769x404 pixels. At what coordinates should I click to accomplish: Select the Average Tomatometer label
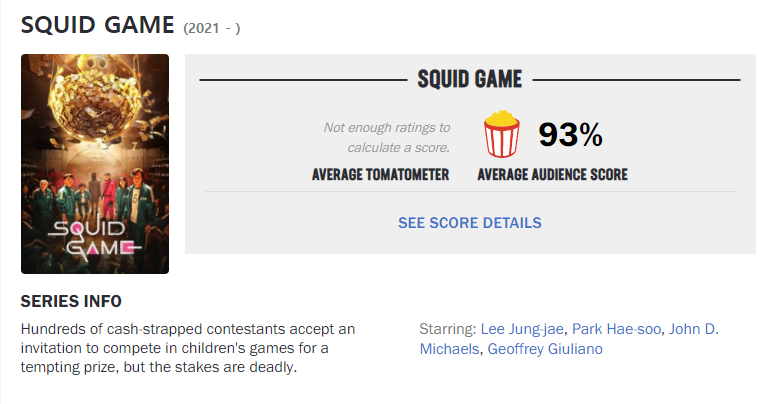point(381,175)
